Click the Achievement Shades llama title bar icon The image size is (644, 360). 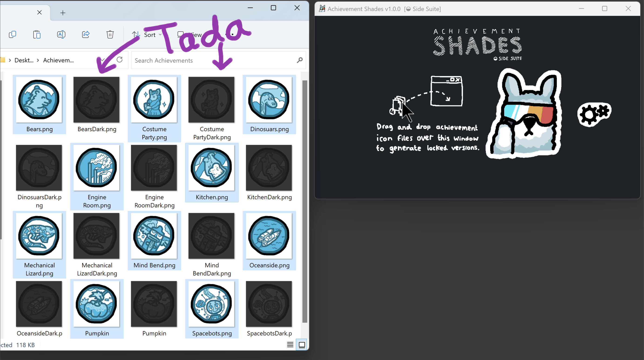(322, 8)
